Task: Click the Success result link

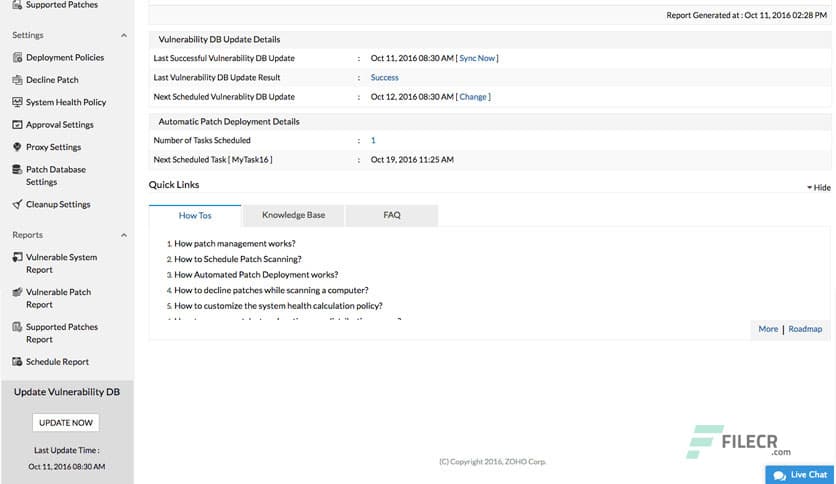Action: 384,77
